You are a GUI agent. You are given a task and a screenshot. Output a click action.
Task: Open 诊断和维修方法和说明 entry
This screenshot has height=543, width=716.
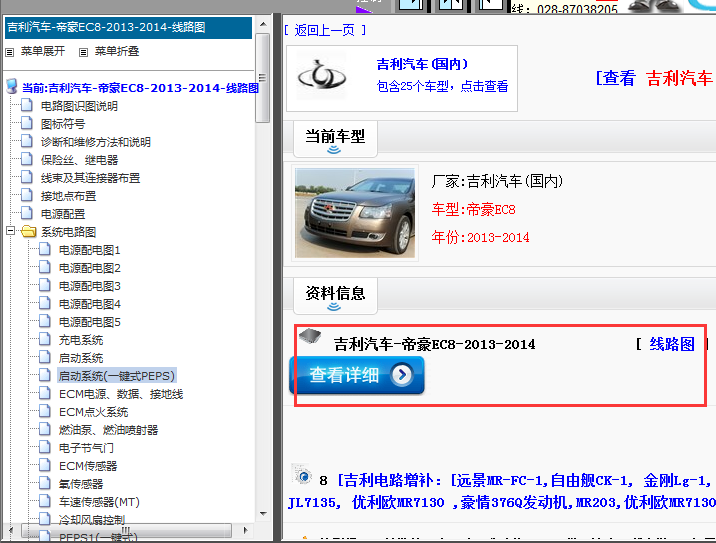click(95, 142)
